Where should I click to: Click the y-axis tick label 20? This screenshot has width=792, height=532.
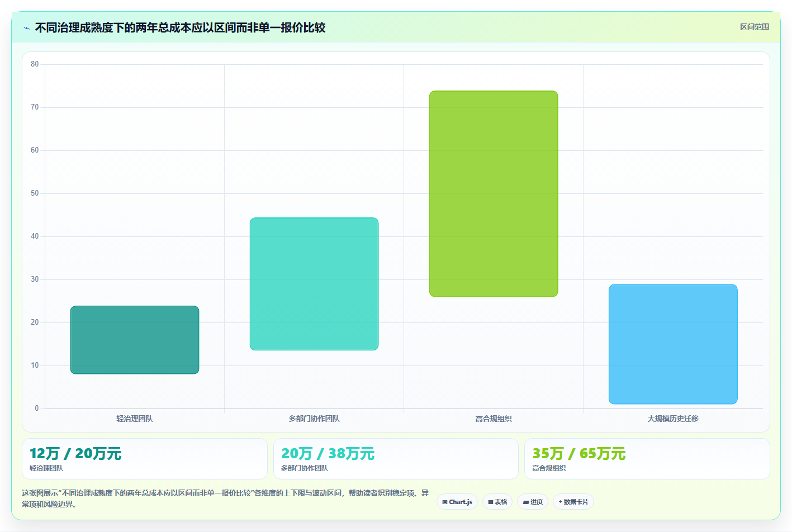[35, 322]
